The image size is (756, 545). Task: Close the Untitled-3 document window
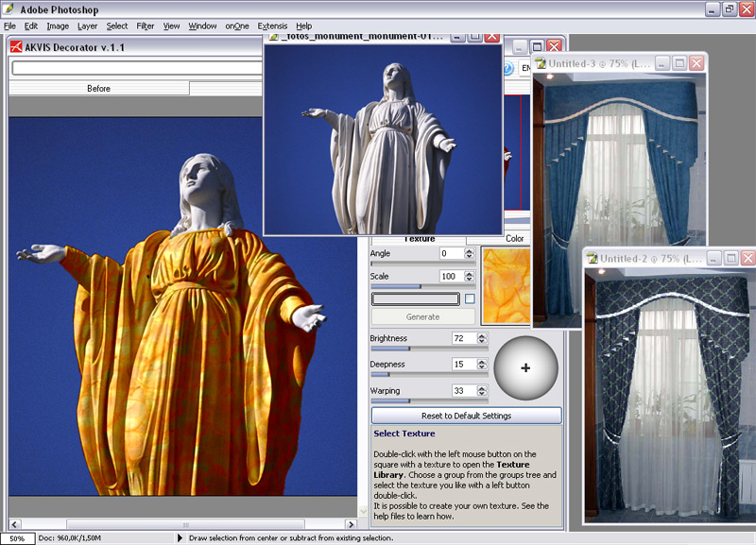pyautogui.click(x=696, y=63)
